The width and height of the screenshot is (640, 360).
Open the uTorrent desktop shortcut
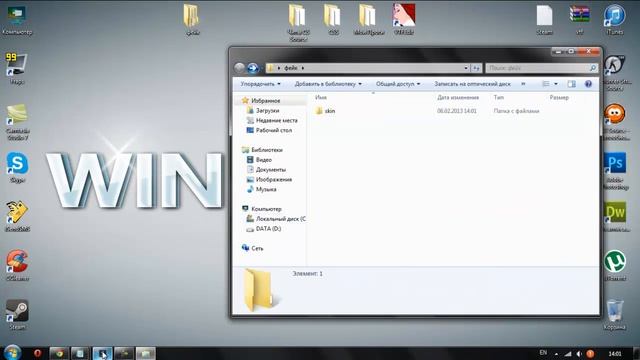pyautogui.click(x=615, y=265)
